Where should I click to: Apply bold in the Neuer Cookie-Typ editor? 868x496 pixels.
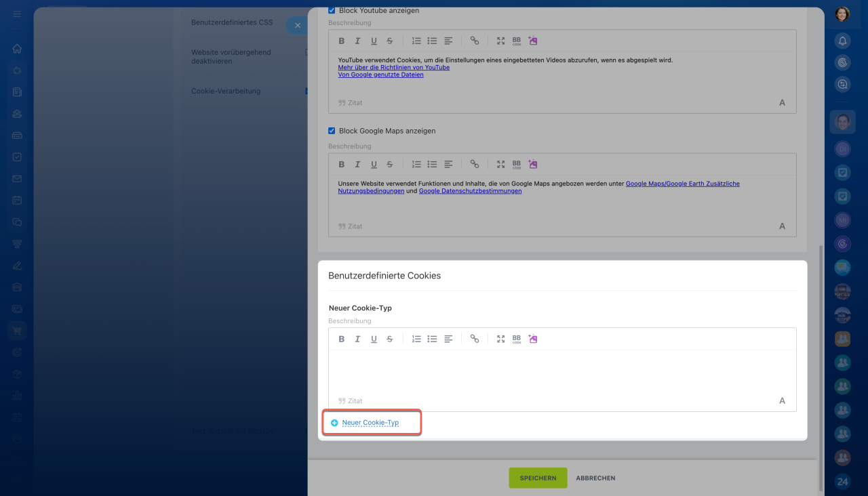(342, 339)
